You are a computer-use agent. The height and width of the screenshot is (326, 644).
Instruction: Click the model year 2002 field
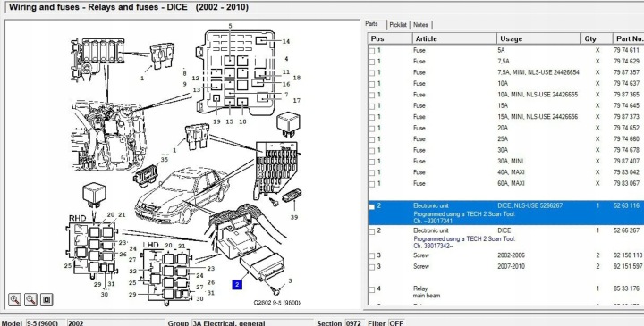coord(115,322)
